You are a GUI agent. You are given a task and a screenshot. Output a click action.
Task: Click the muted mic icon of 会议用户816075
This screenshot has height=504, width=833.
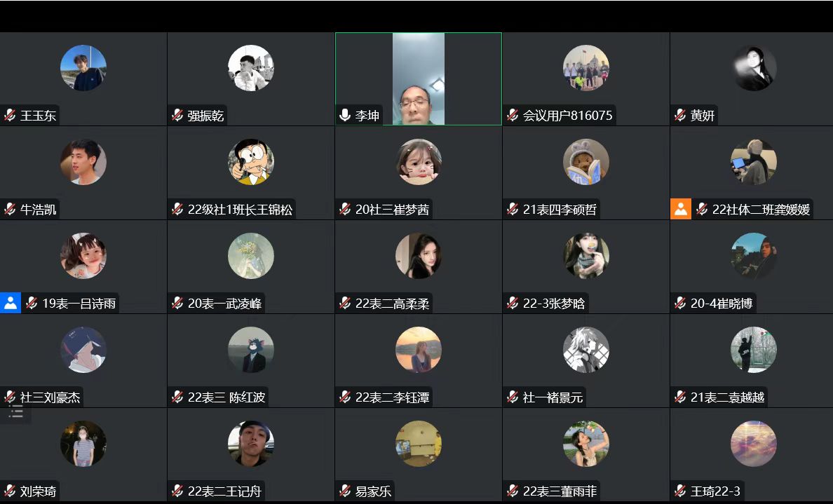tap(513, 115)
